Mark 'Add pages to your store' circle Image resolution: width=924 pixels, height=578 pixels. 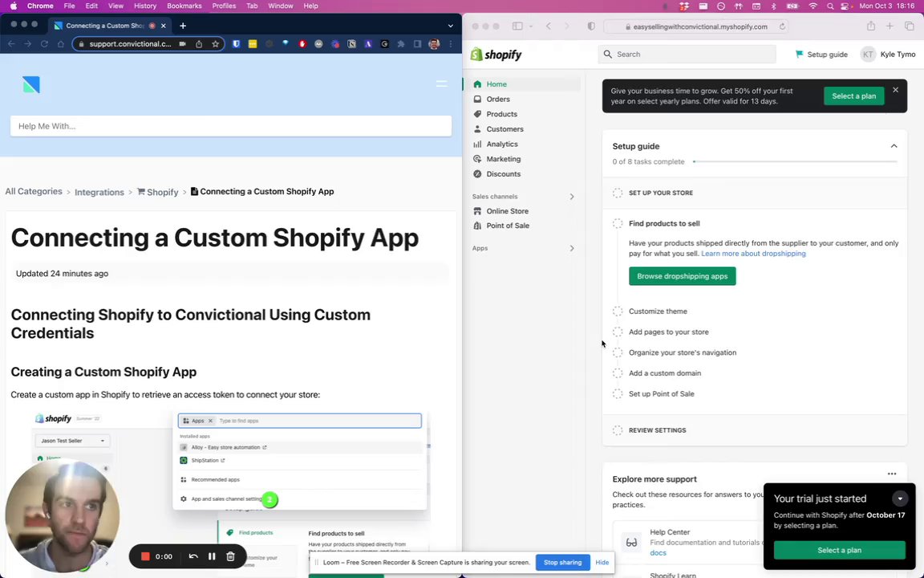click(x=618, y=332)
